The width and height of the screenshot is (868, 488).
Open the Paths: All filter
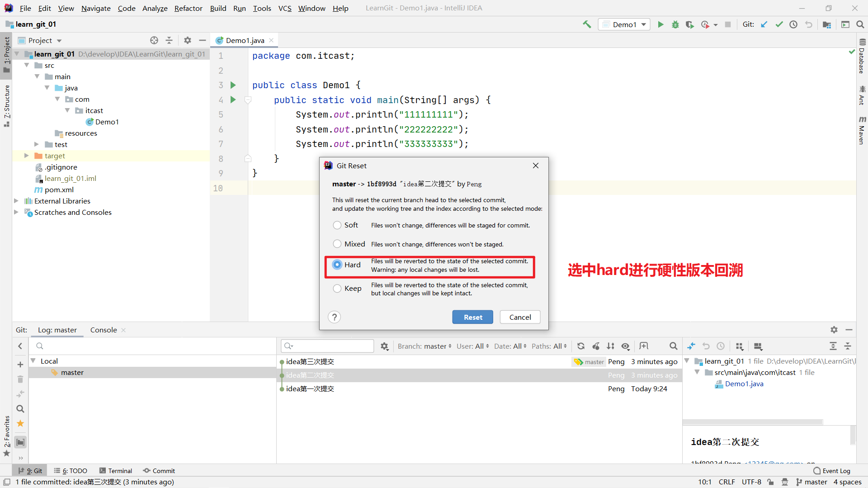click(549, 346)
